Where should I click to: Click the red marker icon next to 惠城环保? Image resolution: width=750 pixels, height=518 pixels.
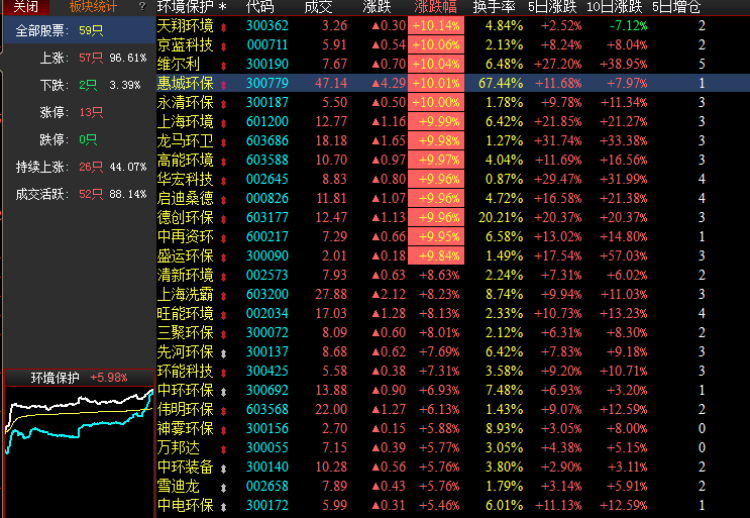coord(222,83)
